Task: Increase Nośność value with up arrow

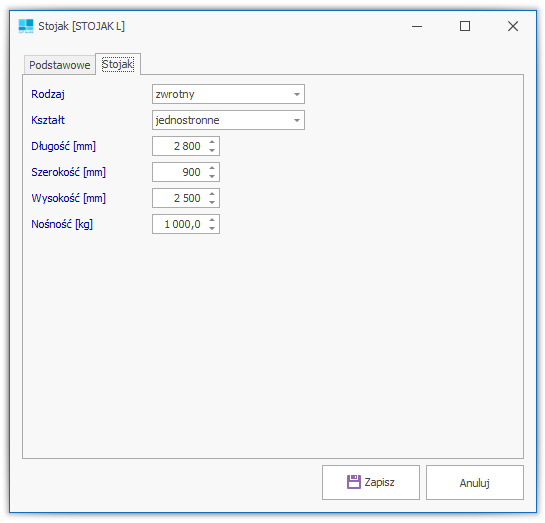Action: tap(212, 220)
